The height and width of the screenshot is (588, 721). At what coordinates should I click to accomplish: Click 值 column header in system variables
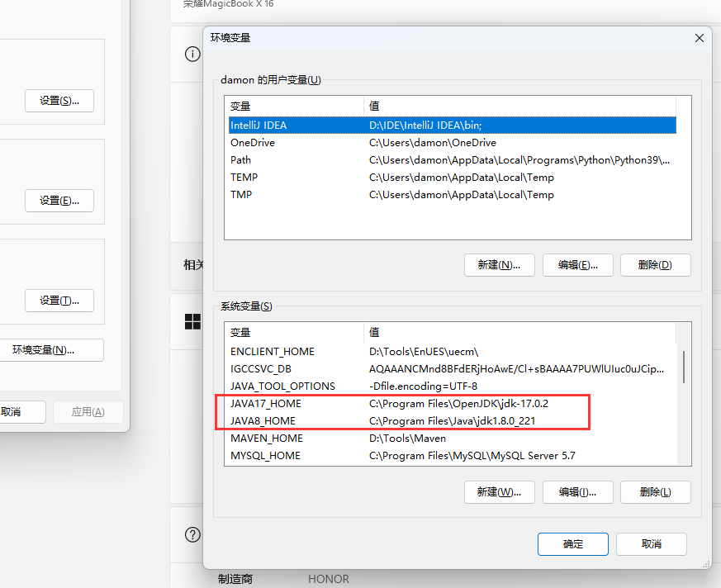(520, 332)
